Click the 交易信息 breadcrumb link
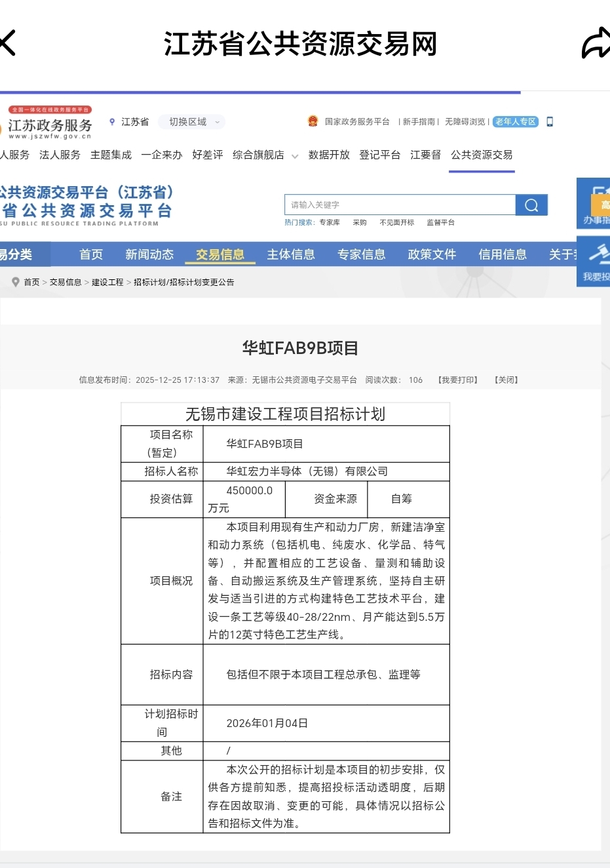 coord(66,283)
